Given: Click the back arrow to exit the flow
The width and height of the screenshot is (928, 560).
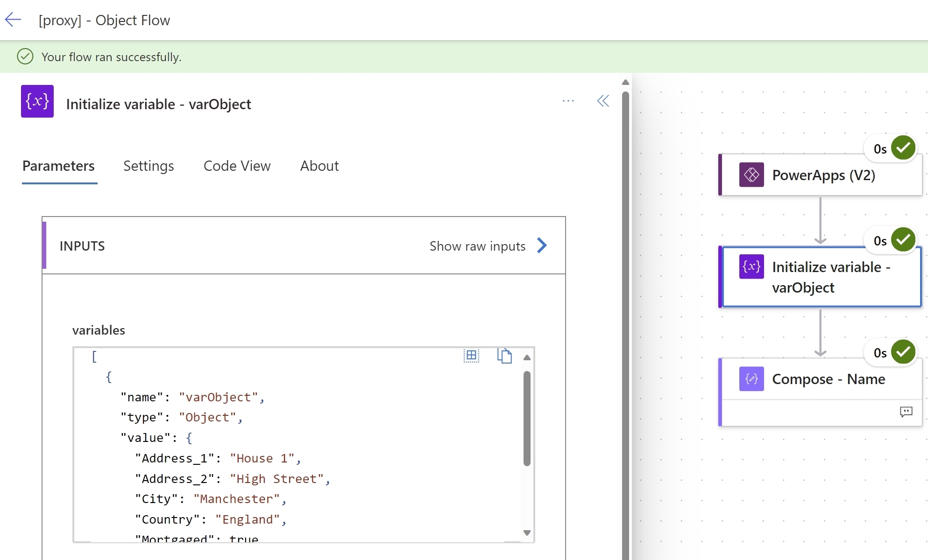Looking at the screenshot, I should click(x=13, y=20).
